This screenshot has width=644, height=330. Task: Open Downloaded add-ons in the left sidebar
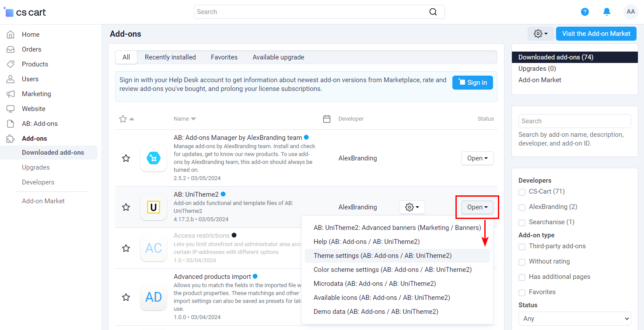tap(53, 153)
